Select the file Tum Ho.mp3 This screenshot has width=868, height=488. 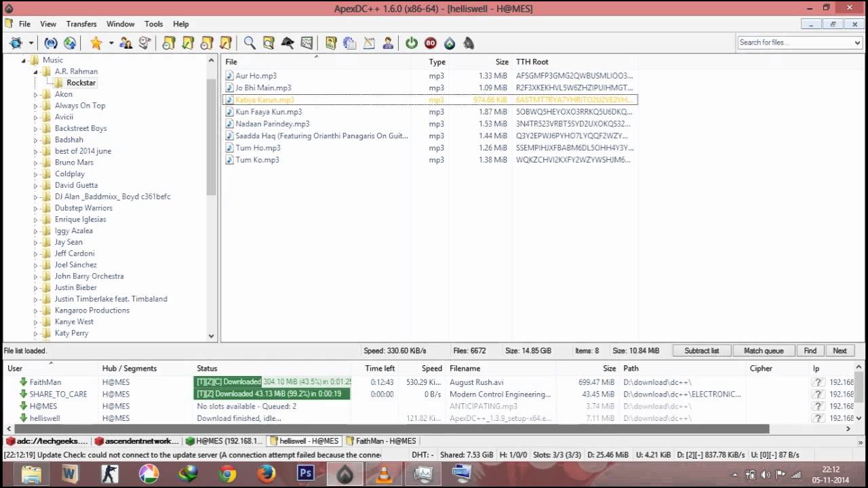[x=258, y=148]
